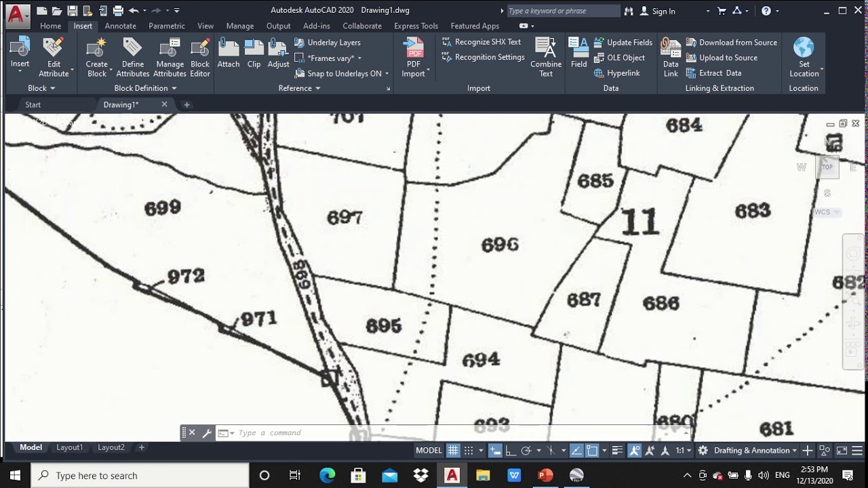
Task: Expand the Block panel dropdown
Action: 41,88
